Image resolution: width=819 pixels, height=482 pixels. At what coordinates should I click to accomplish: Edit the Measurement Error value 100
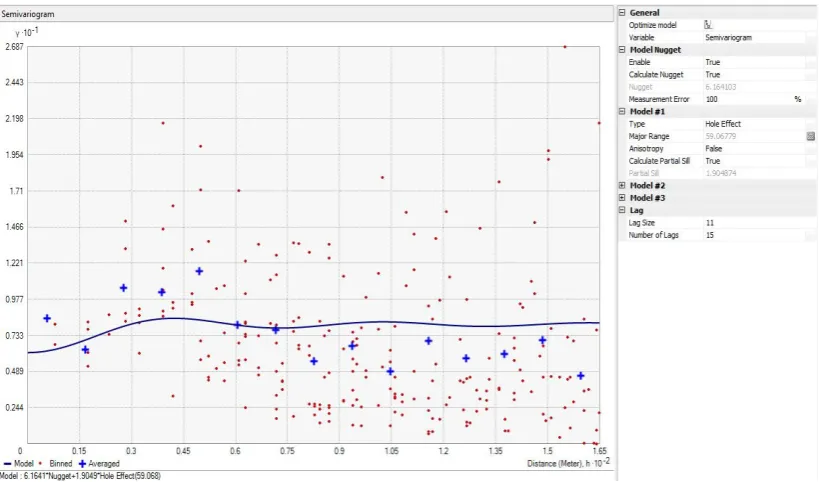click(x=711, y=99)
